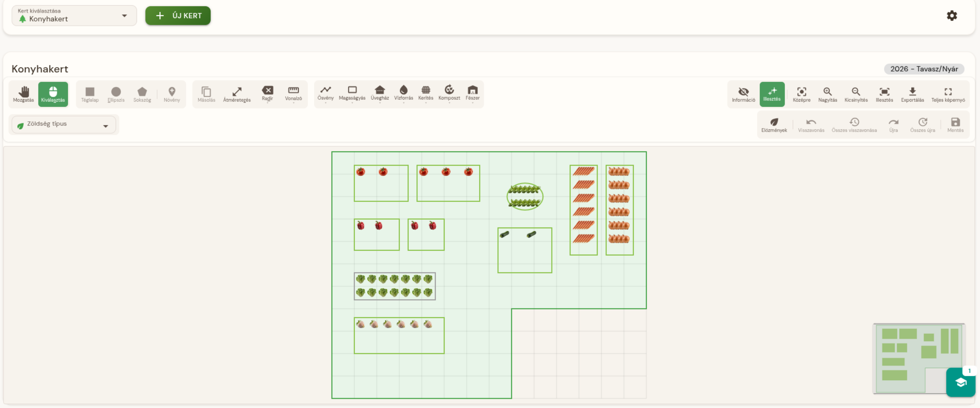Select the lettuce bed with gray border
980x408 pixels.
[x=394, y=286]
